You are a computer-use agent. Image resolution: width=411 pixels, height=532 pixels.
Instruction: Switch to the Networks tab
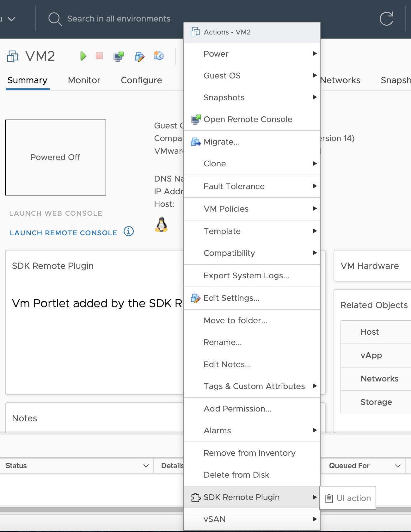click(x=340, y=80)
